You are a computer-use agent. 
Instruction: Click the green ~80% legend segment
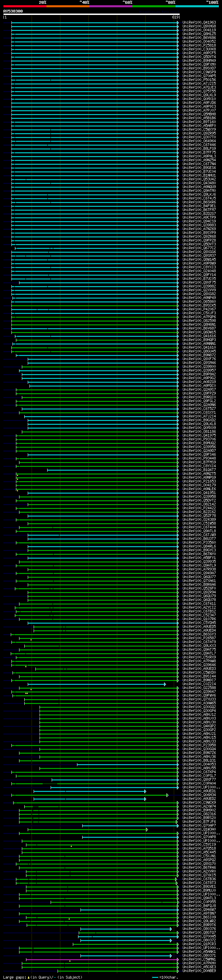point(154,6)
